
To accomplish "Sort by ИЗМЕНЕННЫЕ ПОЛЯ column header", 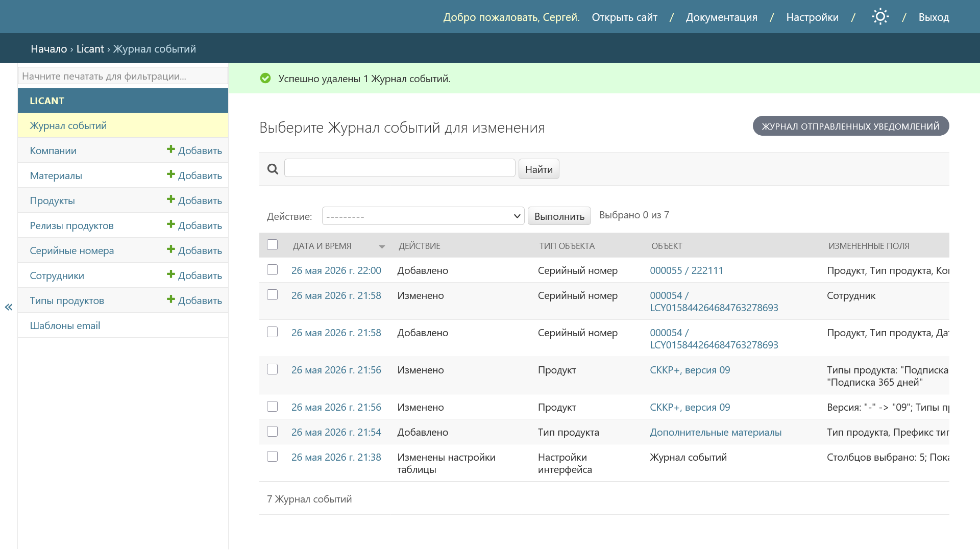I will (869, 246).
